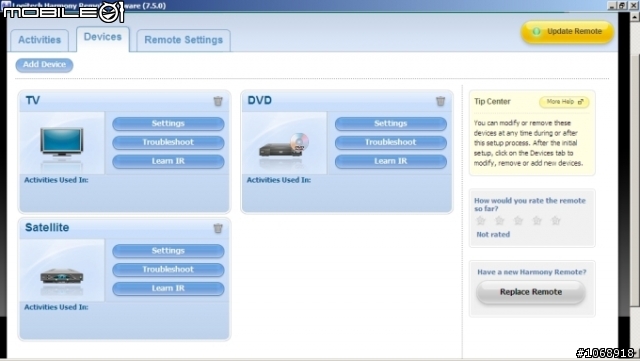
Task: Click 'Activities Used In:' under Satellite
Action: 56,307
